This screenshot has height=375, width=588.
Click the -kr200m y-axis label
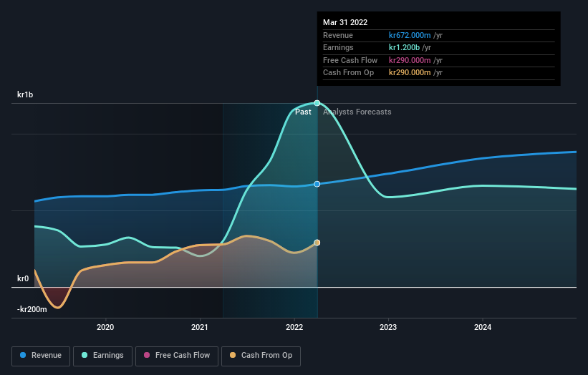tap(32, 309)
